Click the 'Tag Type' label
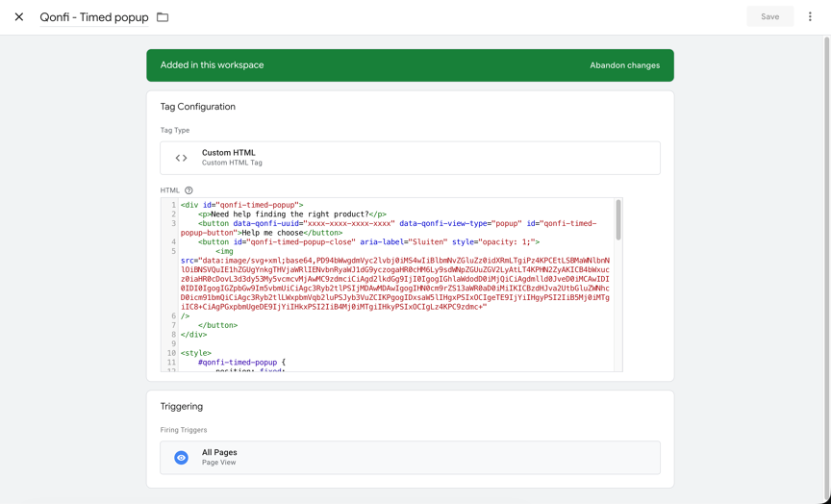Image resolution: width=831 pixels, height=504 pixels. click(x=175, y=130)
